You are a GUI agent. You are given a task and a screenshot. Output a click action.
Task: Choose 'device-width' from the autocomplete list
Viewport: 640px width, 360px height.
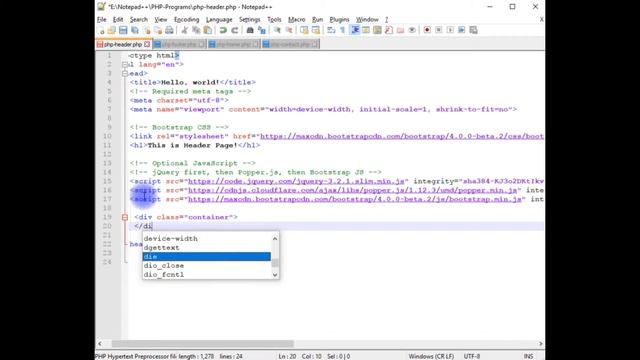[207, 238]
